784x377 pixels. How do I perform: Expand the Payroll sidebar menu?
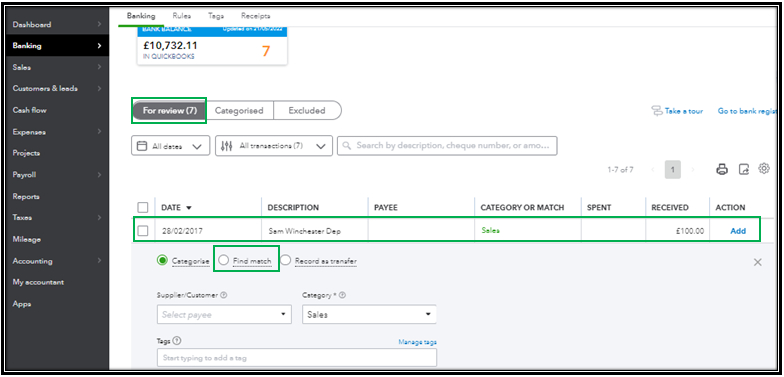coord(100,175)
